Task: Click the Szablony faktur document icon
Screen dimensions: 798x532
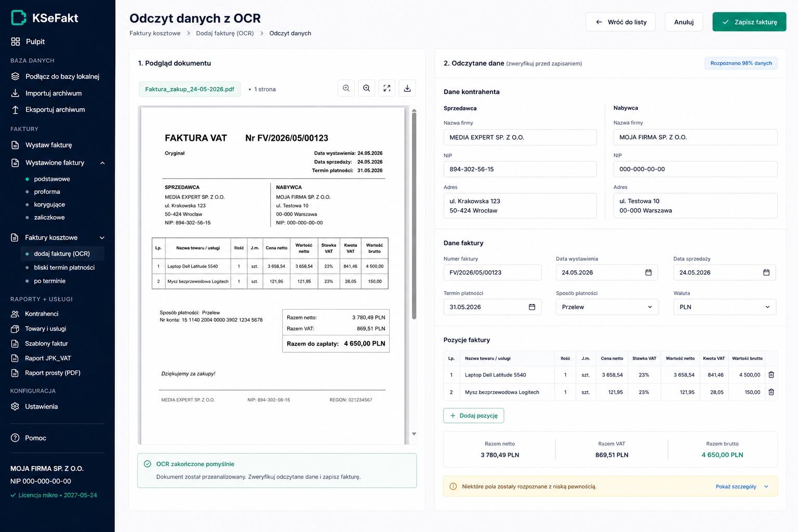Action: point(15,343)
